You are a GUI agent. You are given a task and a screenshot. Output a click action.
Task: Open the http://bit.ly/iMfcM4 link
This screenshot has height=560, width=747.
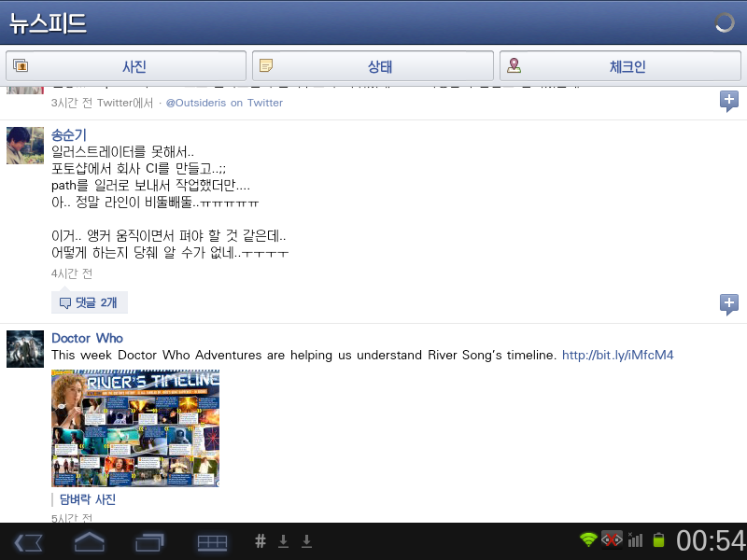618,356
